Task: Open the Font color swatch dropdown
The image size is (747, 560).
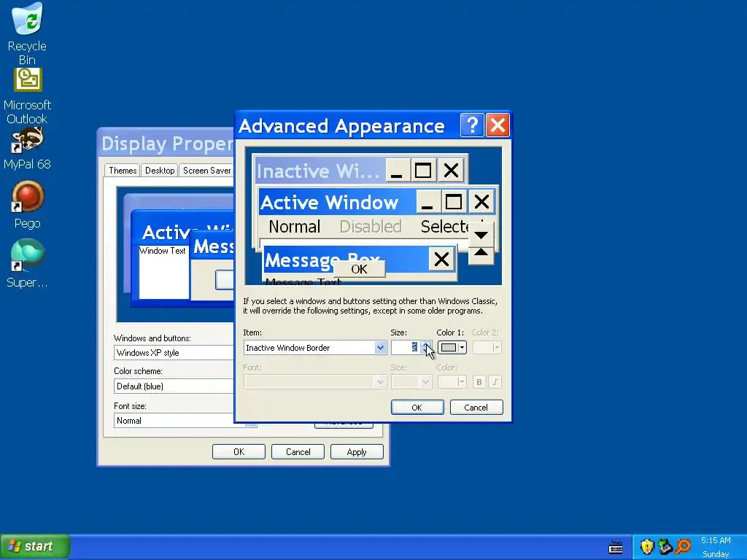Action: point(452,382)
